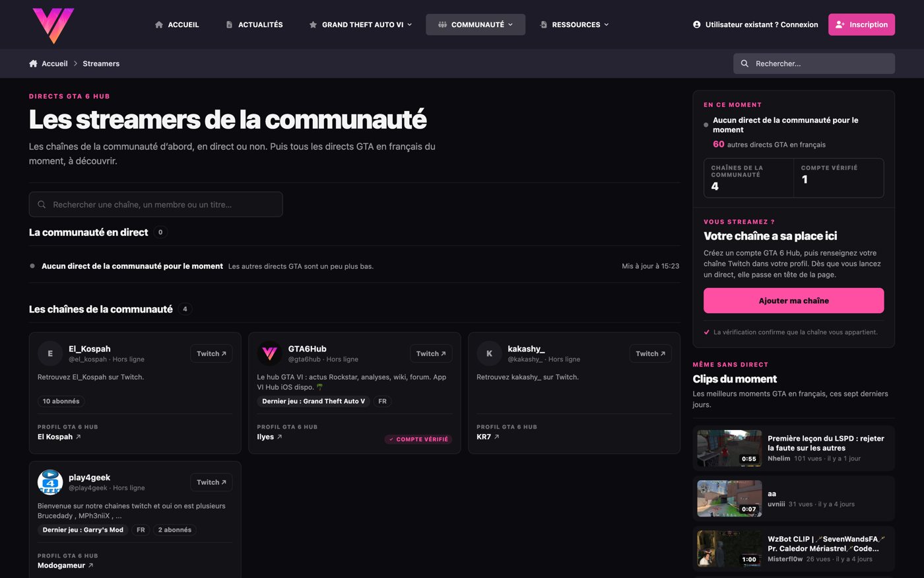Click the Nhelim clip author name

point(779,458)
